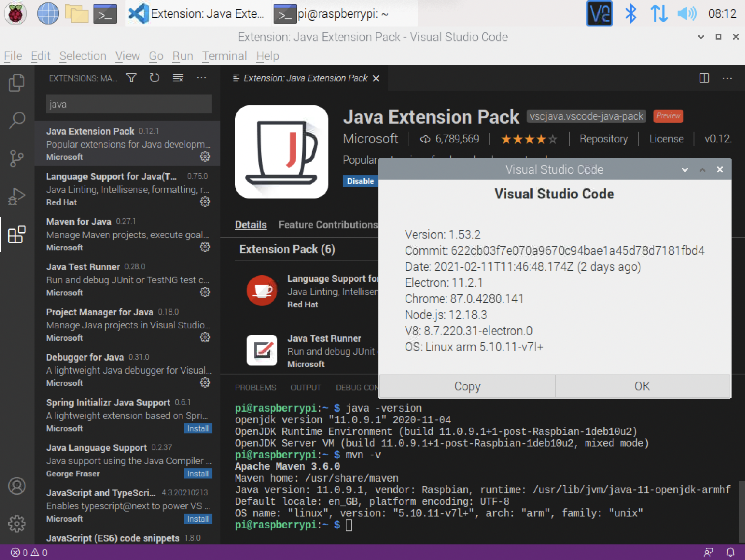Collapse the Visual Studio Code dialog chevron
The height and width of the screenshot is (560, 745).
(684, 169)
